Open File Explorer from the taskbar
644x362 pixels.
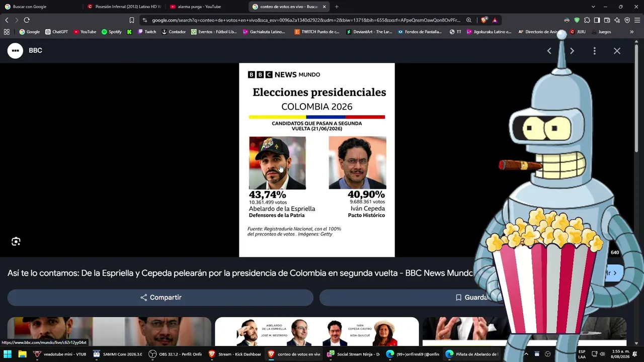click(22, 354)
